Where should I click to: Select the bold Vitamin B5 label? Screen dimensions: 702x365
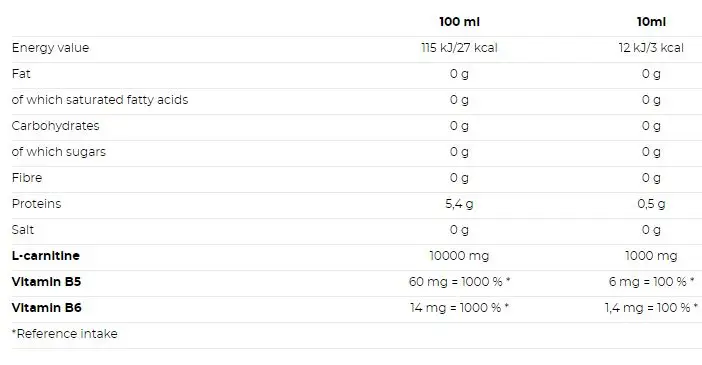47,282
